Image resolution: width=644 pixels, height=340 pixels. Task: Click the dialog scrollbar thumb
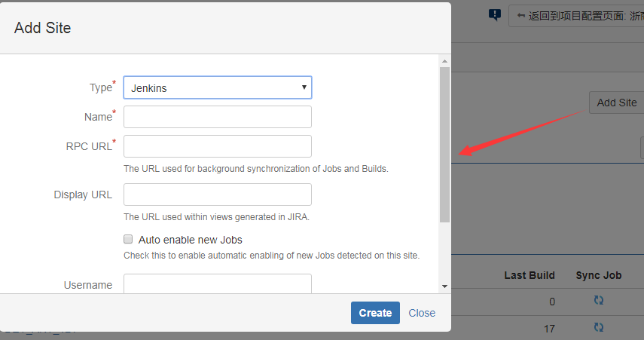coord(445,145)
